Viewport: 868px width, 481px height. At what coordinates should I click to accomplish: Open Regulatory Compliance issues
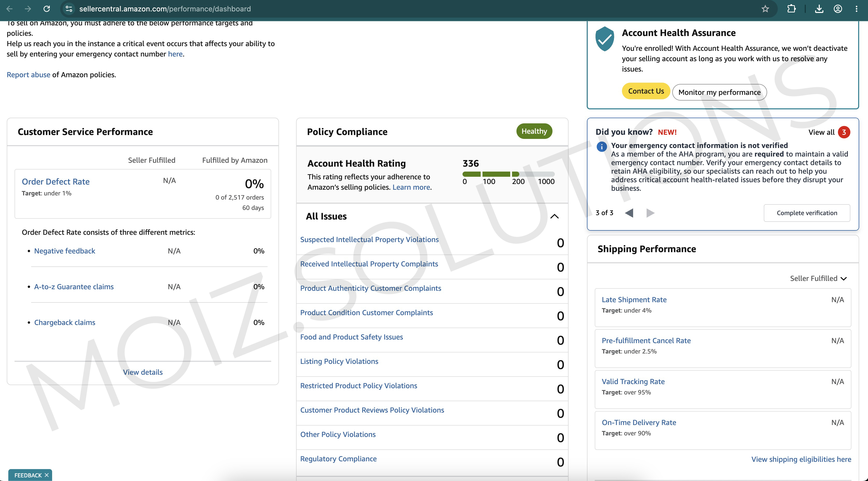coord(338,459)
